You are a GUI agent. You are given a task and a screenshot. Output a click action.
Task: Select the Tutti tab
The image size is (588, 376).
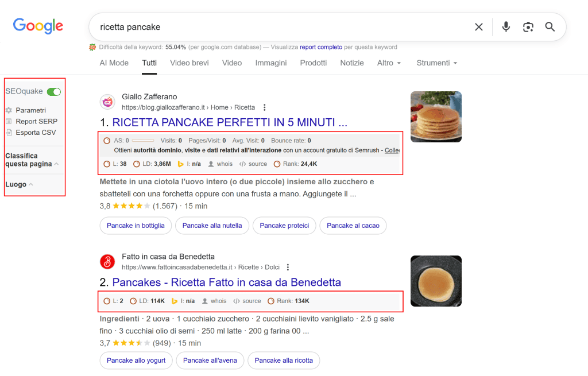(x=149, y=63)
